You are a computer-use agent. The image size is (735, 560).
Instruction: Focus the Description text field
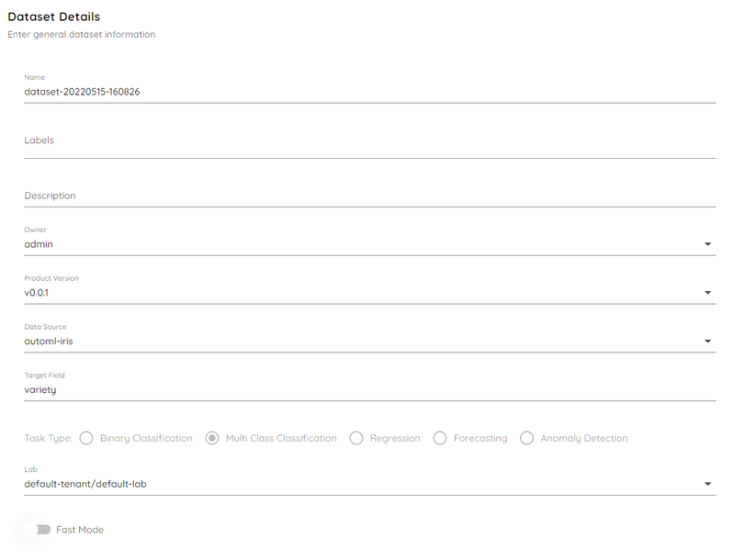tap(370, 196)
